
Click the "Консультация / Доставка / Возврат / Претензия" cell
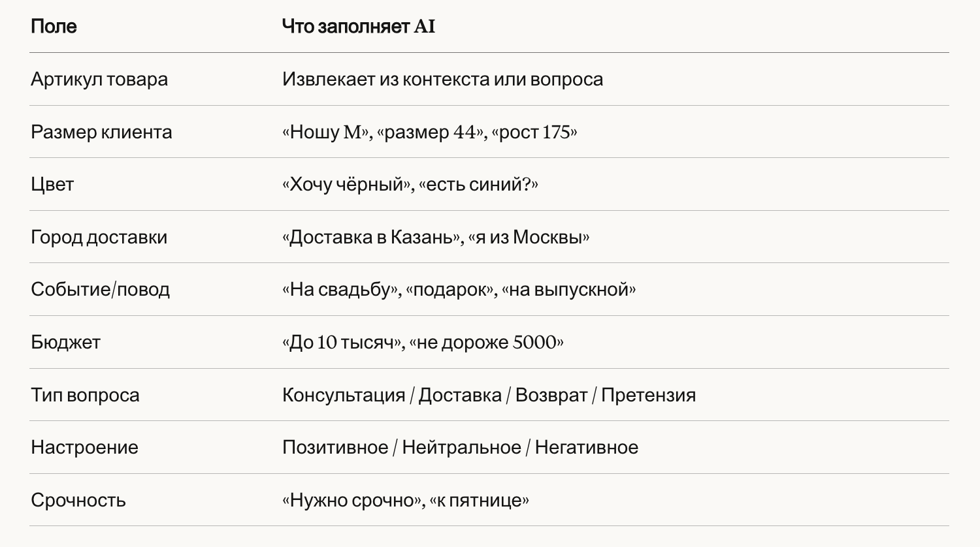[x=489, y=396]
